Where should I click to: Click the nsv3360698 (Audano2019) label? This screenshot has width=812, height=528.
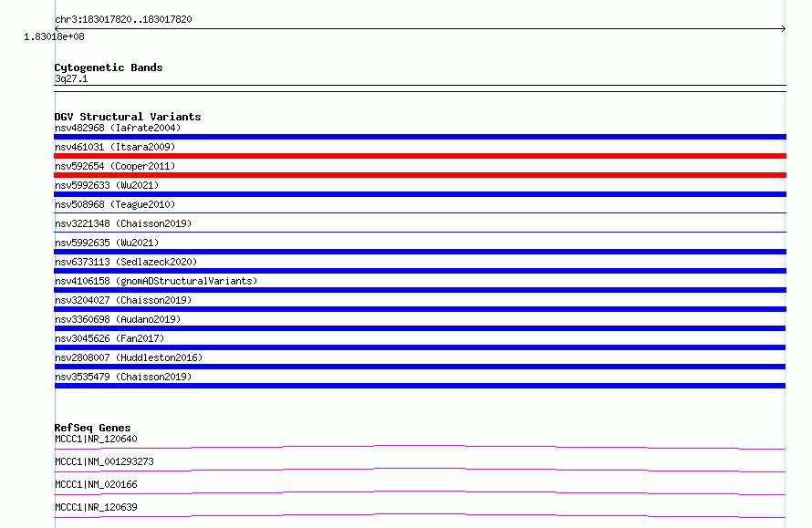(118, 319)
